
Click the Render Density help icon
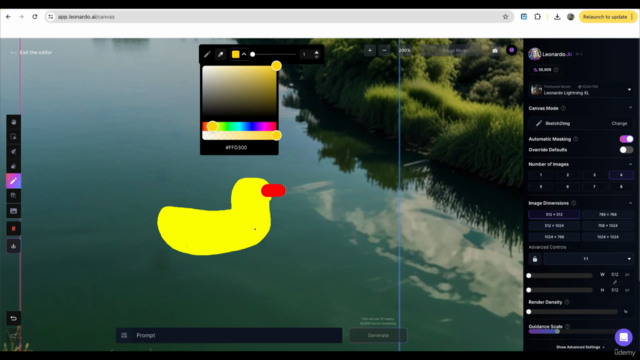coord(567,302)
